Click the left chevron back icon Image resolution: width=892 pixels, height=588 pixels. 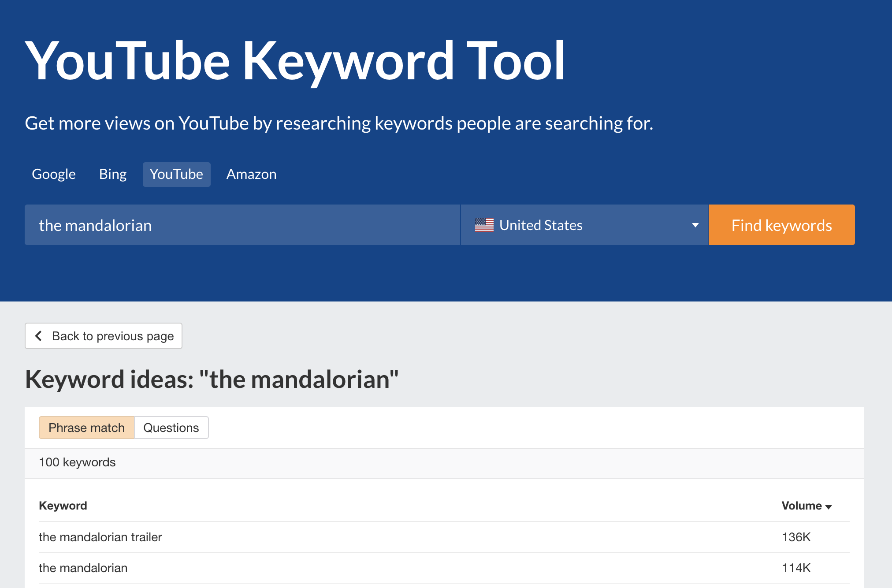[x=39, y=336]
